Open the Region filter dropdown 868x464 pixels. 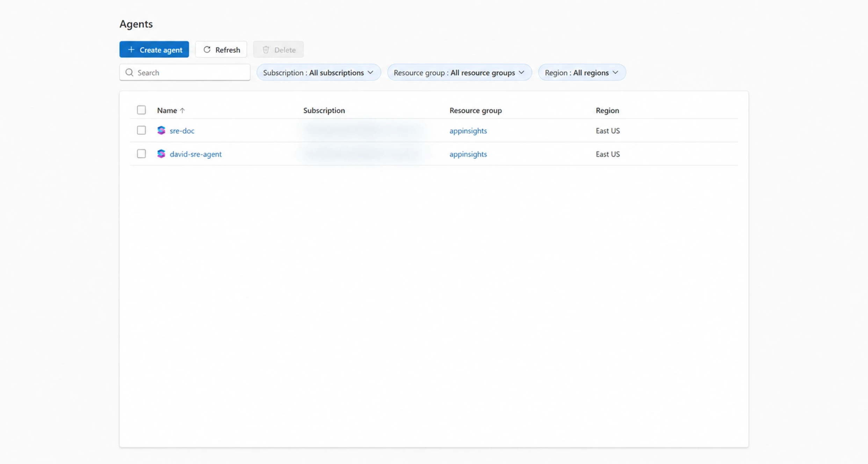(582, 72)
